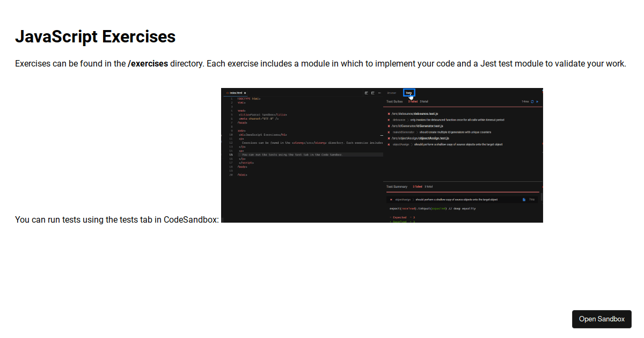Open the editor's more actions ellipsis icon

[x=379, y=93]
